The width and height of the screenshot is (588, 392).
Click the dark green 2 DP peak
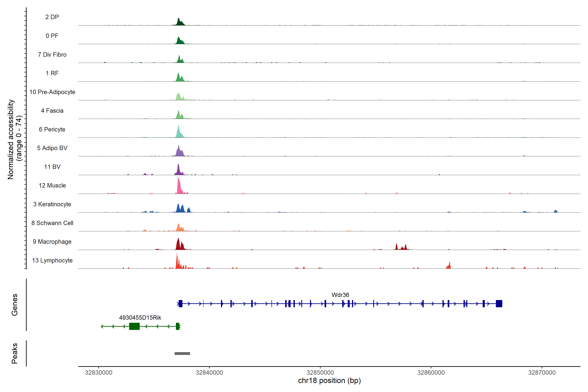(179, 22)
